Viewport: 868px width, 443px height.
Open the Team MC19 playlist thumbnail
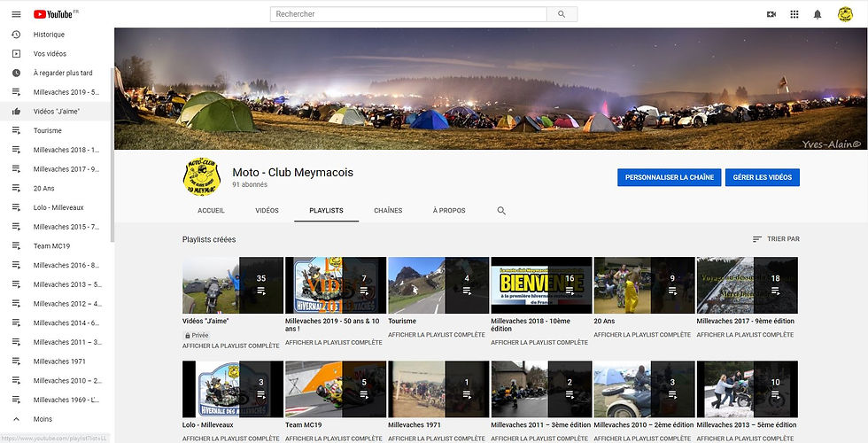click(x=336, y=389)
